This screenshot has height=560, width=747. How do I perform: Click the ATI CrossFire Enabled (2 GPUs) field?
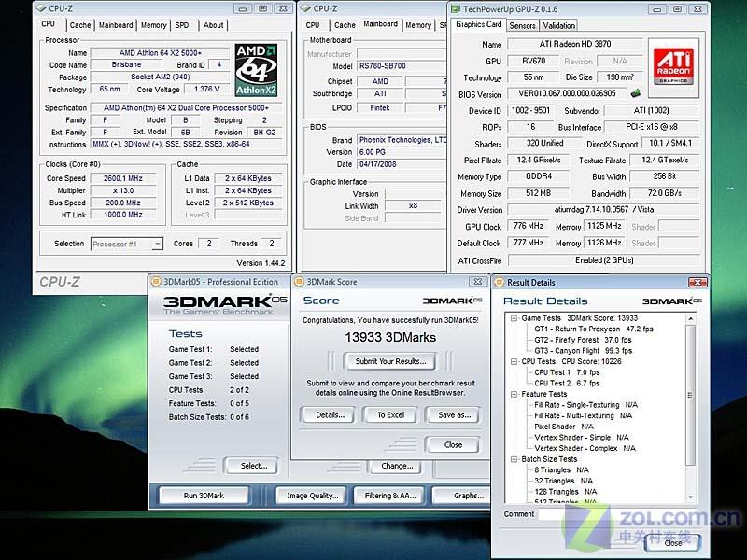click(603, 260)
